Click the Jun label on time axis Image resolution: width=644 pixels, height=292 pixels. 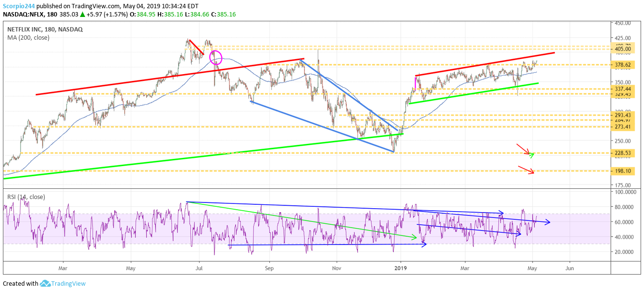(x=570, y=267)
